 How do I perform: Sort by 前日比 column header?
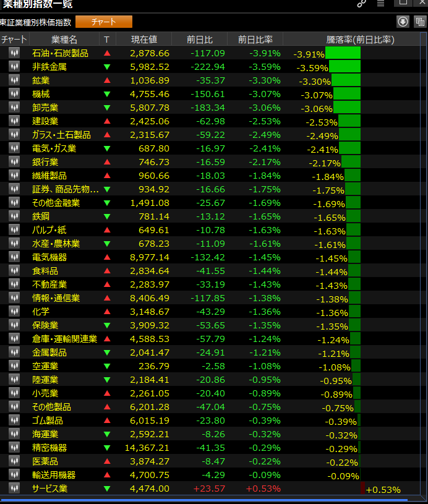click(200, 40)
